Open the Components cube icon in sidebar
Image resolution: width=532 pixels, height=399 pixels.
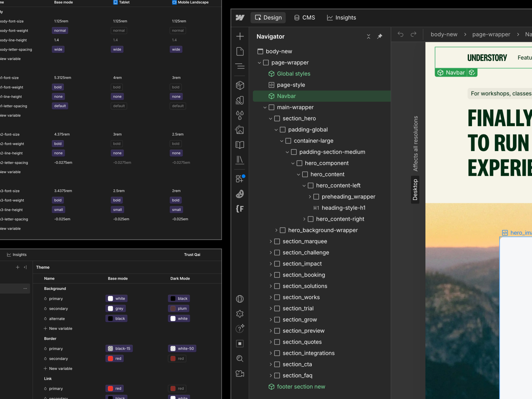(x=240, y=85)
